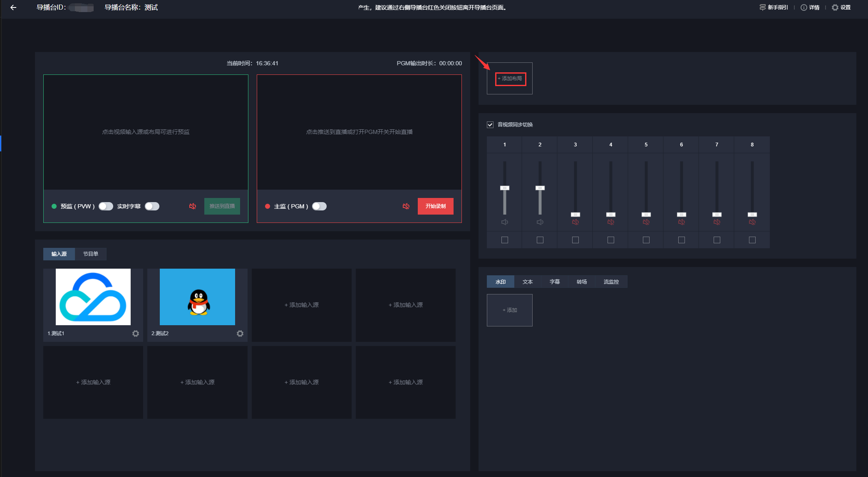Toggle the 主监 (PGM) switch
Viewport: 868px width, 477px height.
click(319, 206)
